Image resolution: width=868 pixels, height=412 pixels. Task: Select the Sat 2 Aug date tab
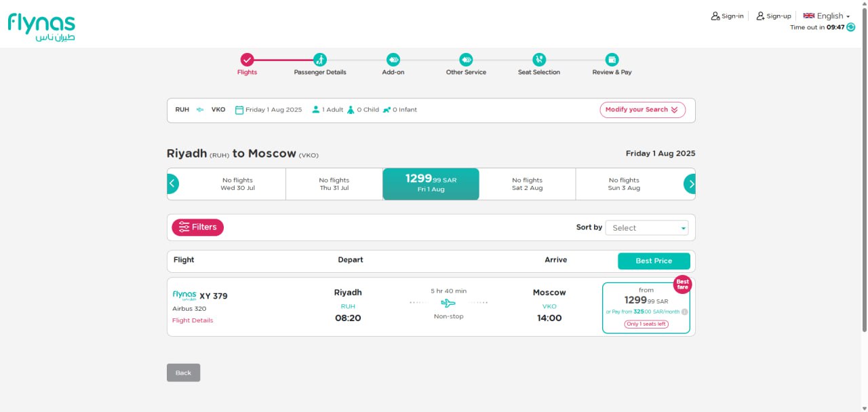(x=527, y=184)
